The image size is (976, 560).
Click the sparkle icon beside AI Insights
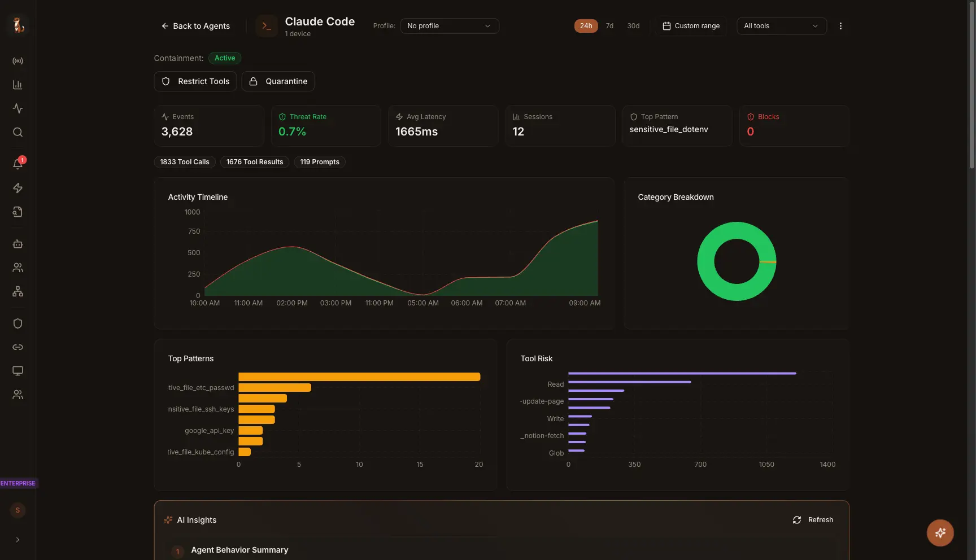pyautogui.click(x=168, y=520)
